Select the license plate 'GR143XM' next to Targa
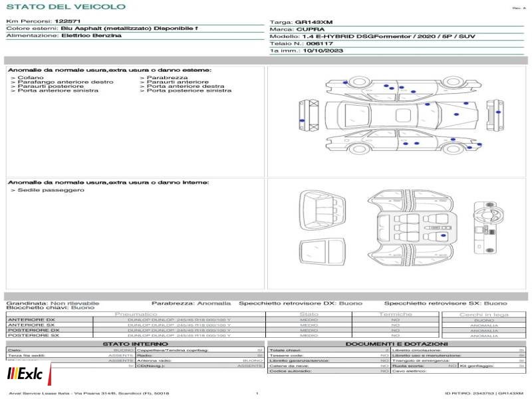532x399 pixels. [x=314, y=23]
